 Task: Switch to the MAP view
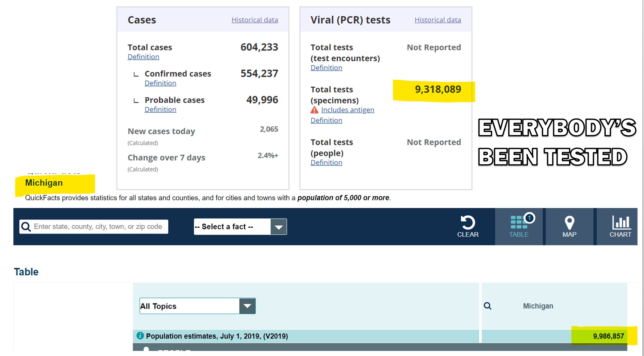coord(569,227)
